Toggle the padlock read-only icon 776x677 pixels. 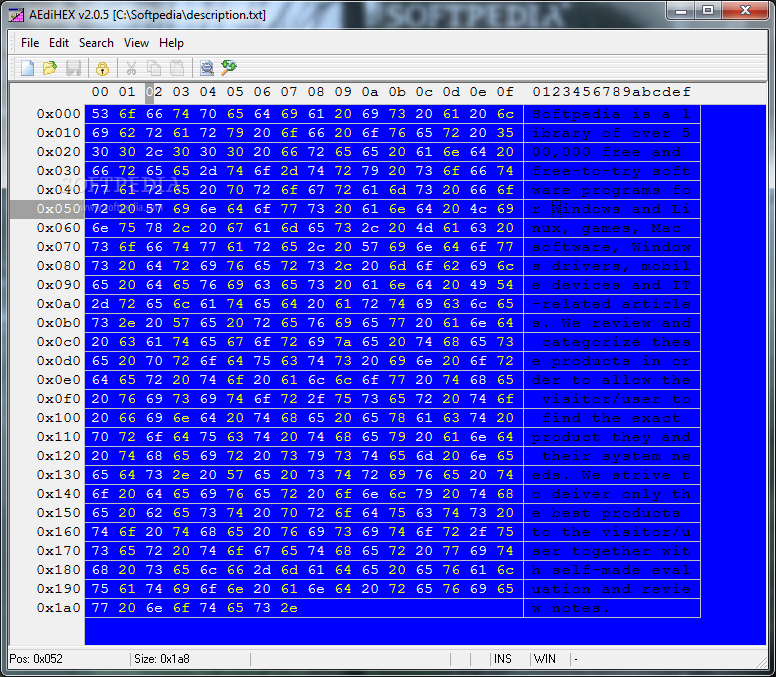tap(102, 68)
